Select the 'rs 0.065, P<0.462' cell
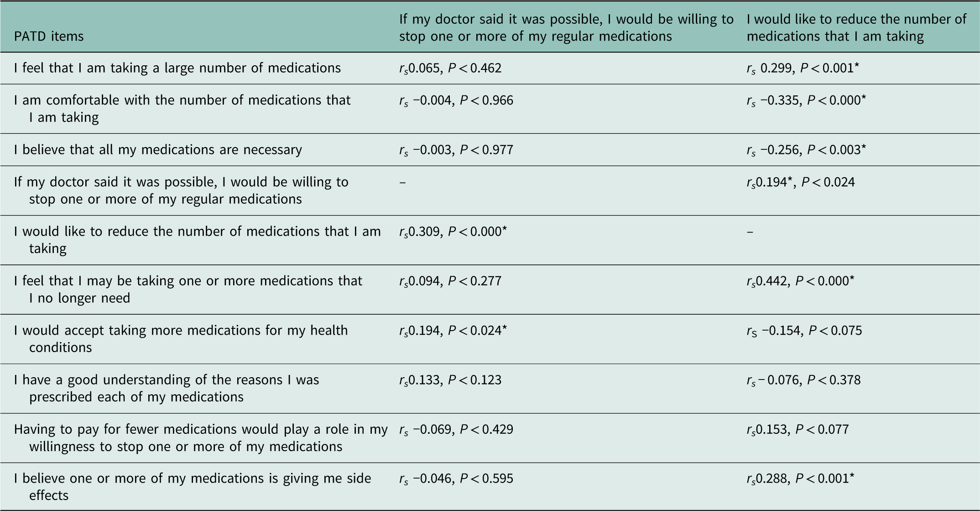 pyautogui.click(x=450, y=68)
